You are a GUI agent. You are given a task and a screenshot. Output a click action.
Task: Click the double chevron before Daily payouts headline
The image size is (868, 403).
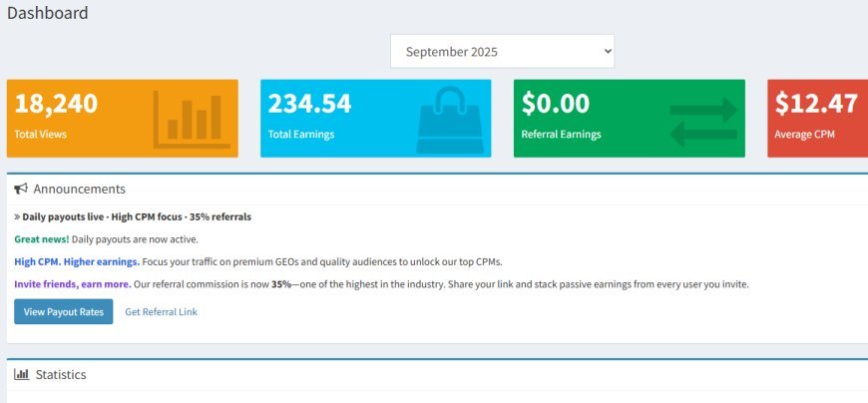pos(17,216)
